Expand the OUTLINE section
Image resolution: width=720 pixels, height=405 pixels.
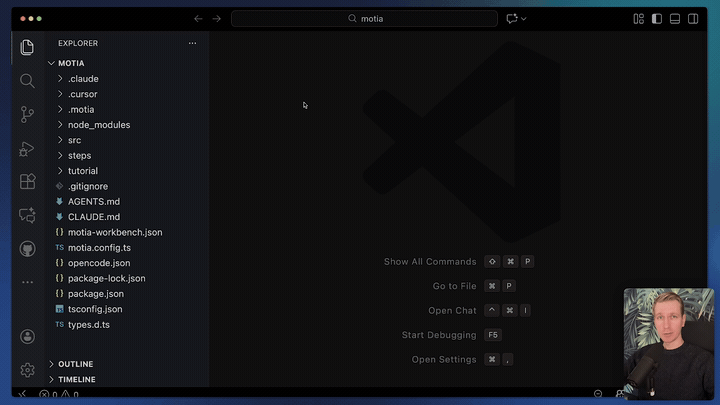[75, 364]
